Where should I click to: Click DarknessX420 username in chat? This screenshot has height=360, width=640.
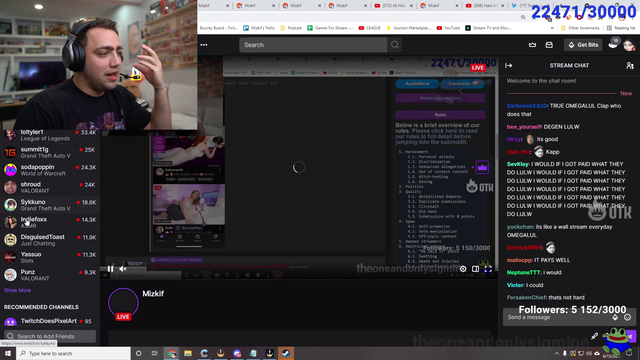(x=527, y=106)
